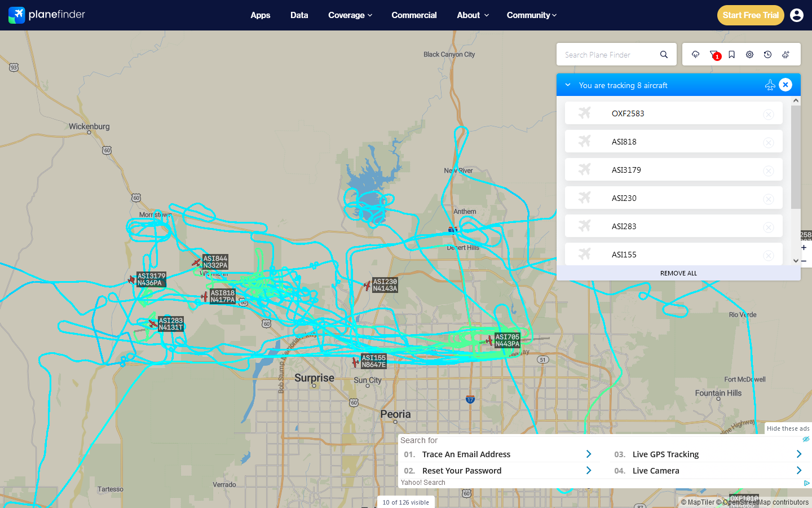This screenshot has width=812, height=508.
Task: Click the Plane Finder logo
Action: [47, 15]
